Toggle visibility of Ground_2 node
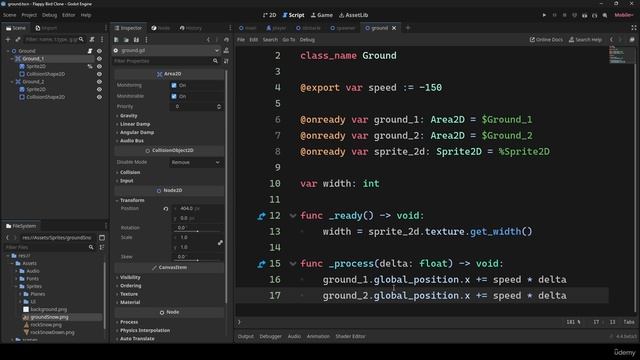 point(99,82)
